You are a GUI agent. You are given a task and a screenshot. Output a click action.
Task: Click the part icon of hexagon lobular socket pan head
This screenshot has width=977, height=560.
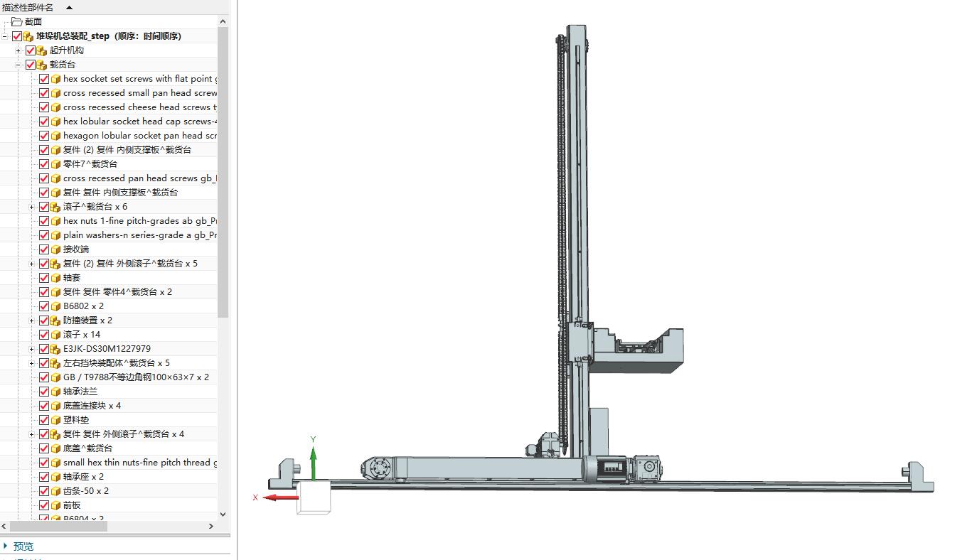pyautogui.click(x=55, y=135)
